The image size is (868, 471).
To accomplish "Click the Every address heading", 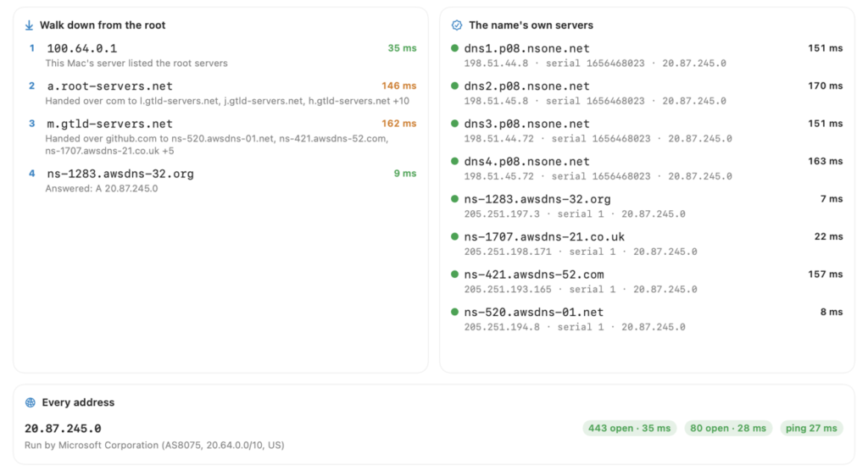I will (78, 402).
